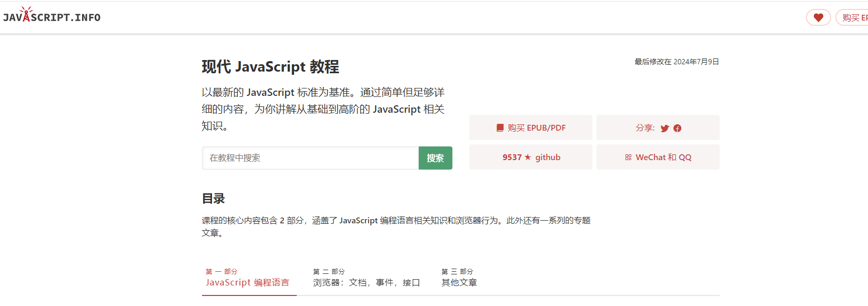Viewport: 868px width, 306px height.
Task: Open the github link text
Action: coord(548,157)
